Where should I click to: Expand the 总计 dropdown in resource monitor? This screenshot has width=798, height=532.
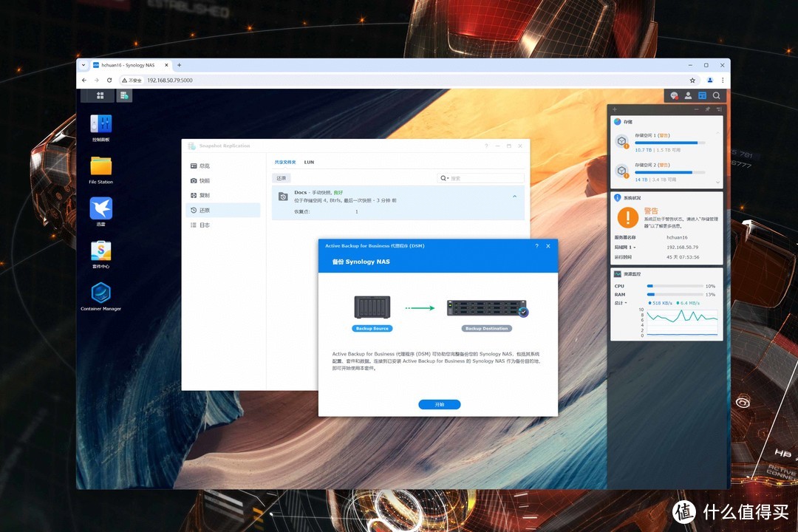coord(620,303)
